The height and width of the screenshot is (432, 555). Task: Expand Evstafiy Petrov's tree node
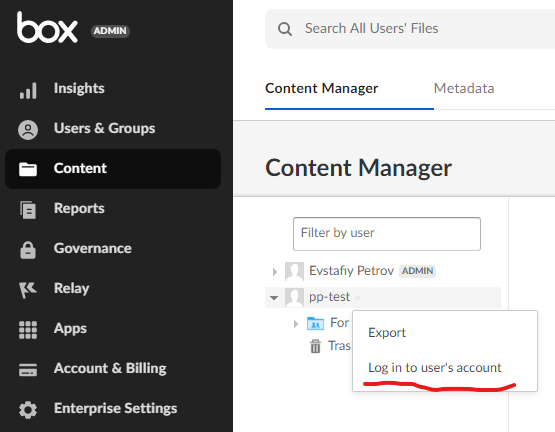coord(275,272)
